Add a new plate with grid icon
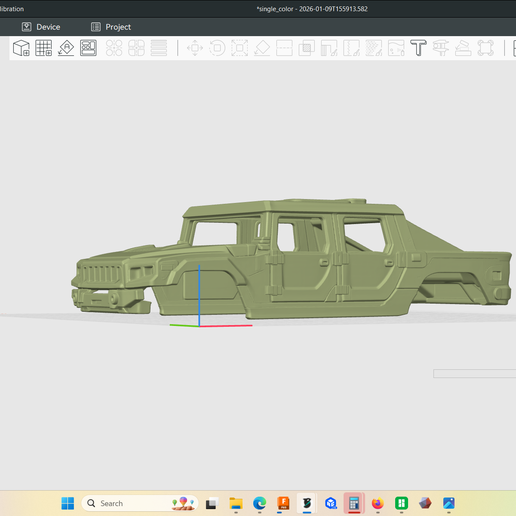516x516 pixels. coord(44,48)
